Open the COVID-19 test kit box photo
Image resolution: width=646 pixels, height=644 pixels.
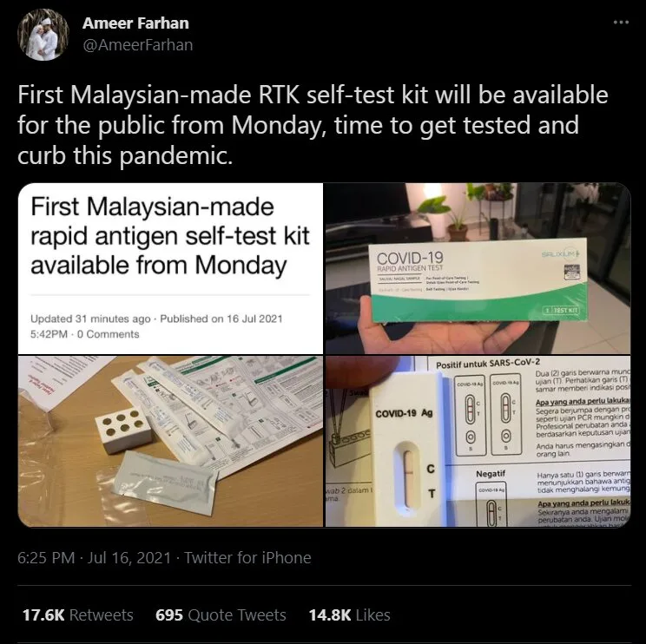point(478,268)
